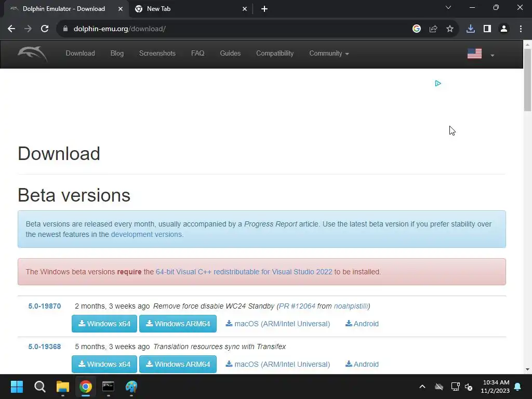Open the Chrome three-dot menu
The image size is (532, 399).
point(521,29)
